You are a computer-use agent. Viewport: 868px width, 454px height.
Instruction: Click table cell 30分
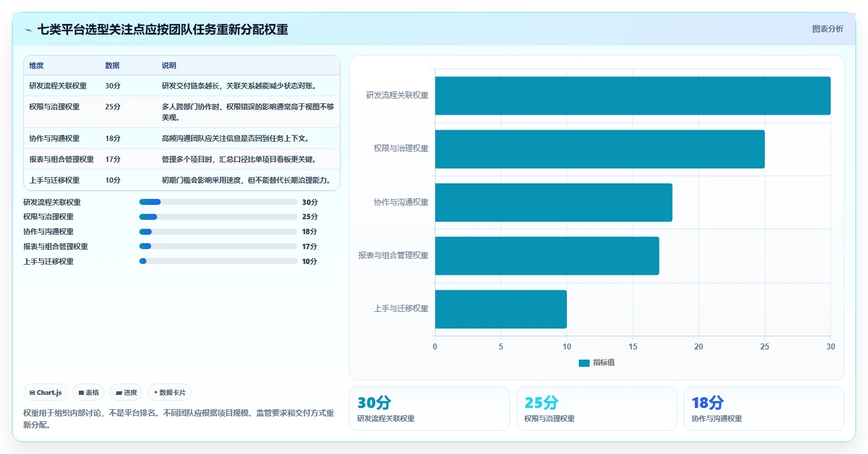pos(113,86)
